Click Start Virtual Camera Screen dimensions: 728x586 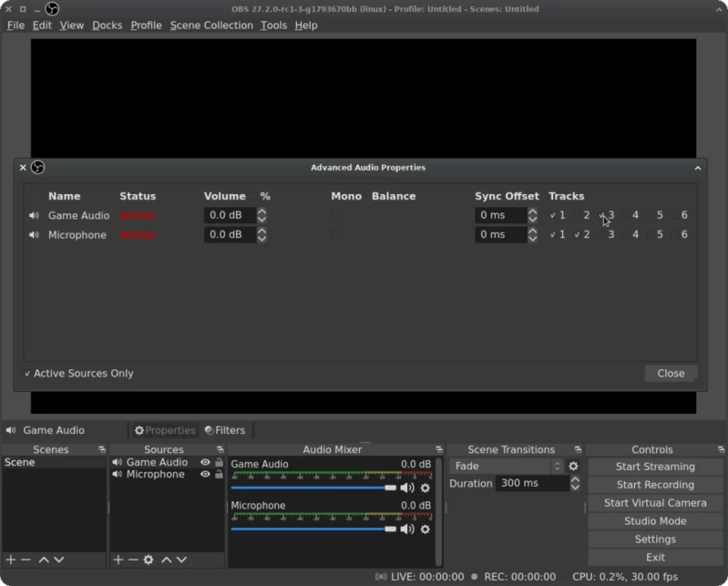tap(655, 503)
